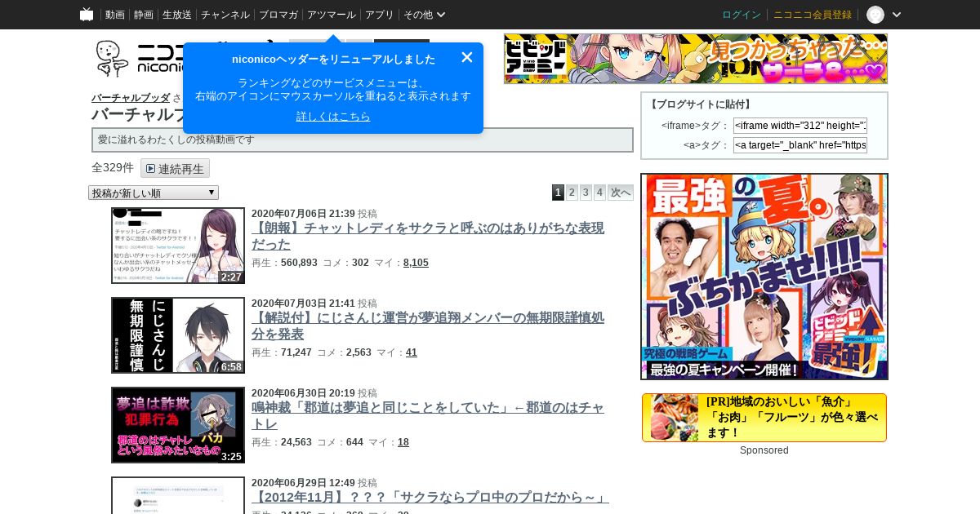980x514 pixels.
Task: Open the 【2012年11月】??? video title
Action: coord(430,497)
